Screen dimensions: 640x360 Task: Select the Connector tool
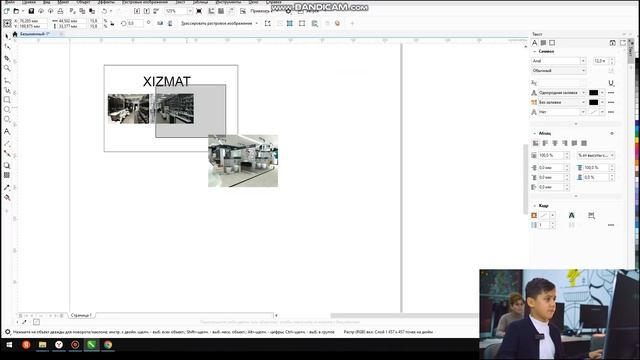[7, 153]
